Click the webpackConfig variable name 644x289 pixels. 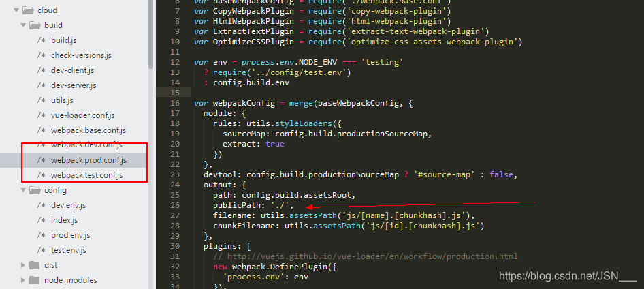pyautogui.click(x=244, y=103)
